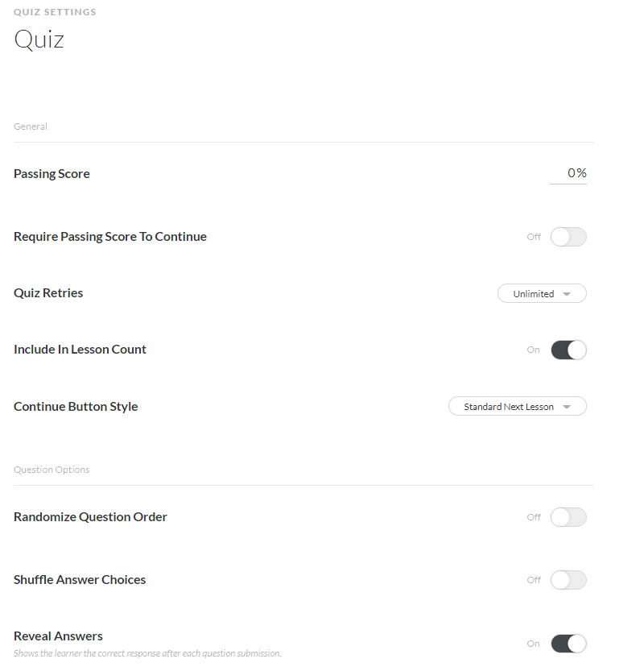Click the Passing Score percentage field
This screenshot has height=671, width=644.
click(568, 173)
